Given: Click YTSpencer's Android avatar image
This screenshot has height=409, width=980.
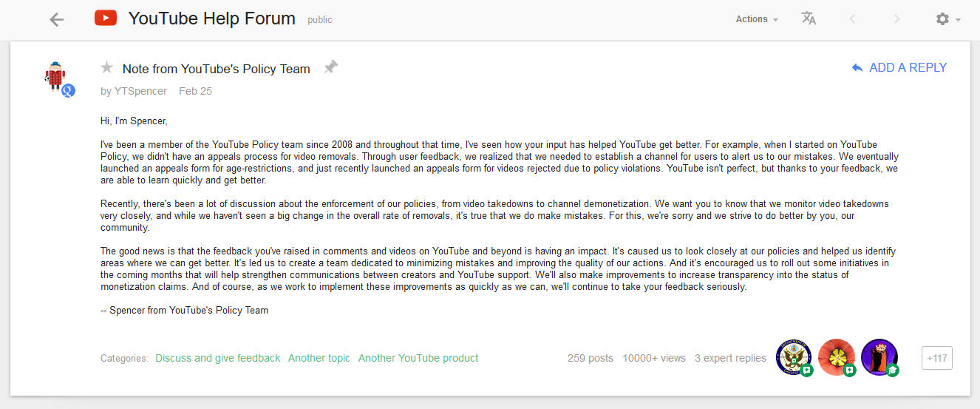Looking at the screenshot, I should (56, 76).
